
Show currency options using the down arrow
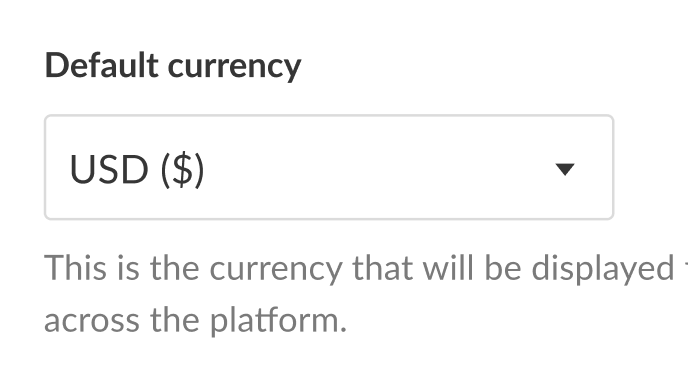[565, 169]
